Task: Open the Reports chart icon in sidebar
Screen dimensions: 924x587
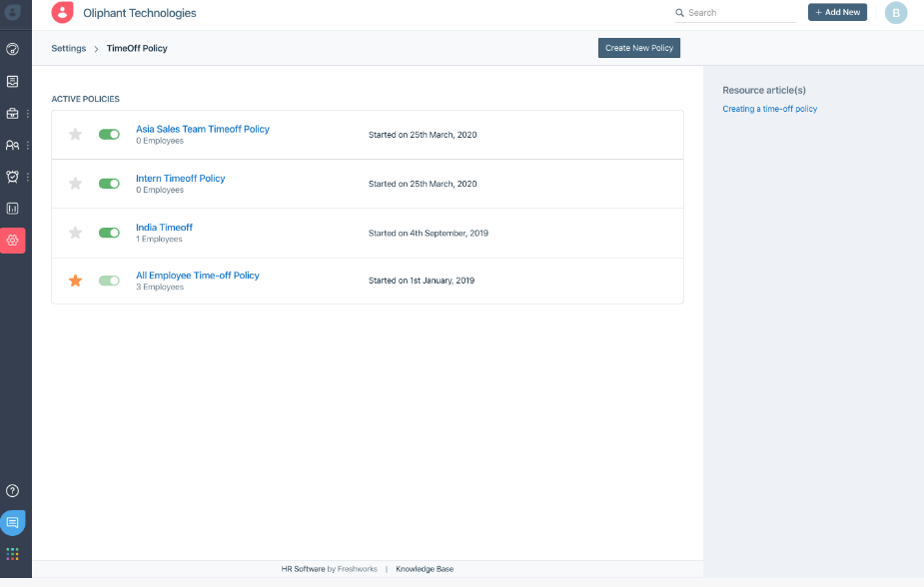Action: 13,209
